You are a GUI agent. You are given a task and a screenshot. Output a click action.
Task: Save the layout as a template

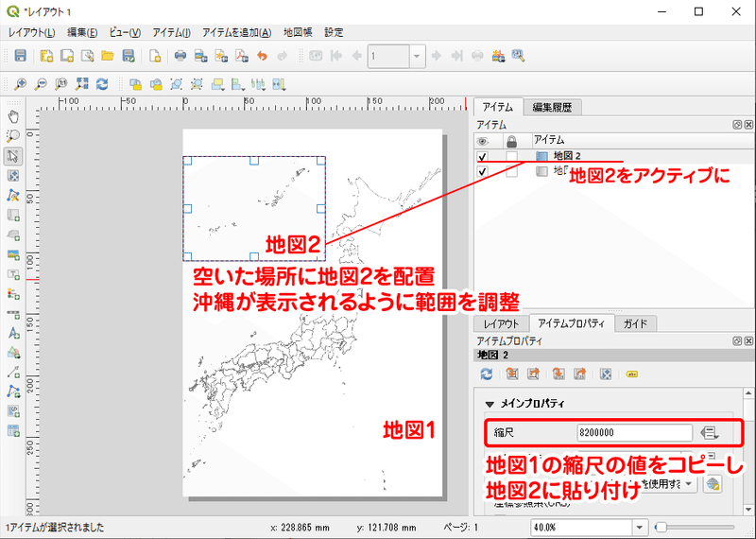point(128,56)
